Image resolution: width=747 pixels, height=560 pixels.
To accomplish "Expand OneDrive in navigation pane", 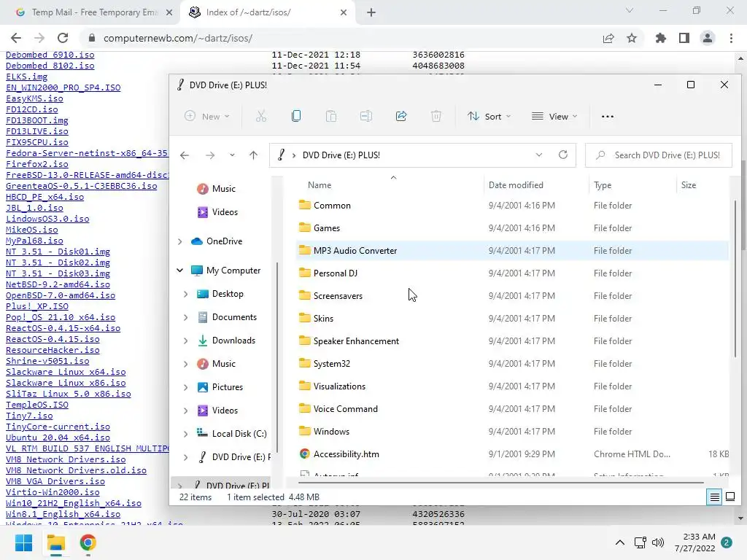I will 179,241.
